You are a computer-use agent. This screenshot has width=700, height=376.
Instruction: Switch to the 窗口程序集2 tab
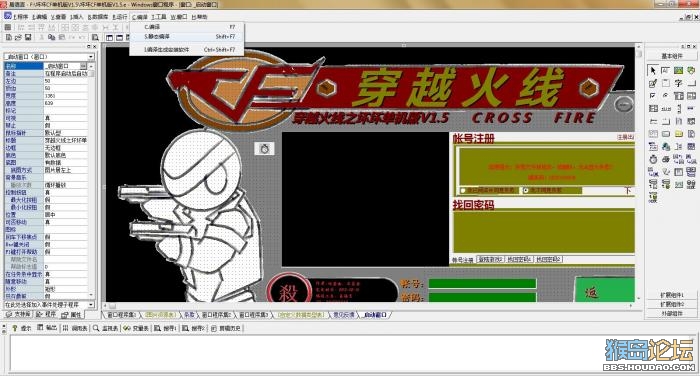pos(216,315)
